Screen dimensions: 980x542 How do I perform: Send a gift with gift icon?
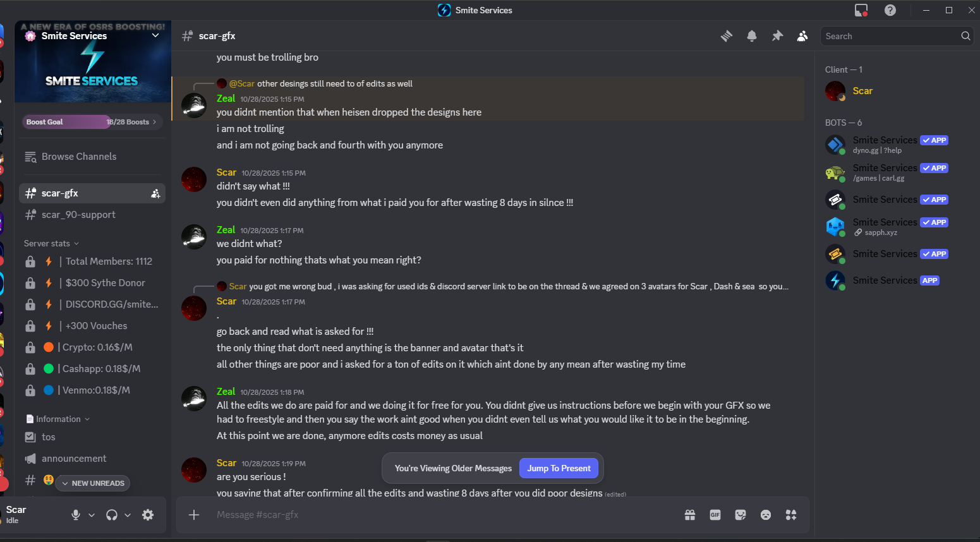pyautogui.click(x=690, y=515)
